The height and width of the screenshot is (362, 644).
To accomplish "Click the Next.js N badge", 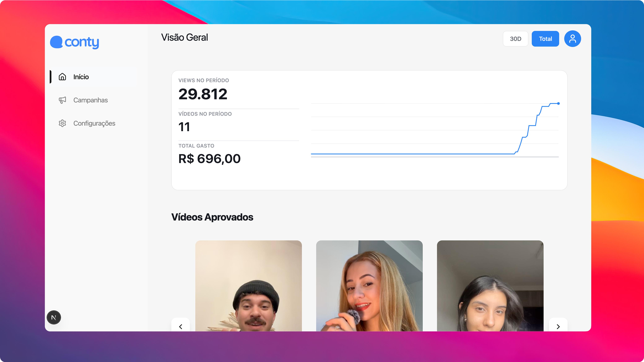I will click(x=54, y=317).
